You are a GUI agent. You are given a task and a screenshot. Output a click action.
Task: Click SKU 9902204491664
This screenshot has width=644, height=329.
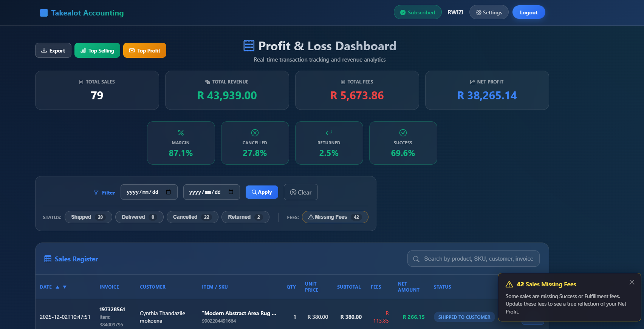[x=219, y=321]
